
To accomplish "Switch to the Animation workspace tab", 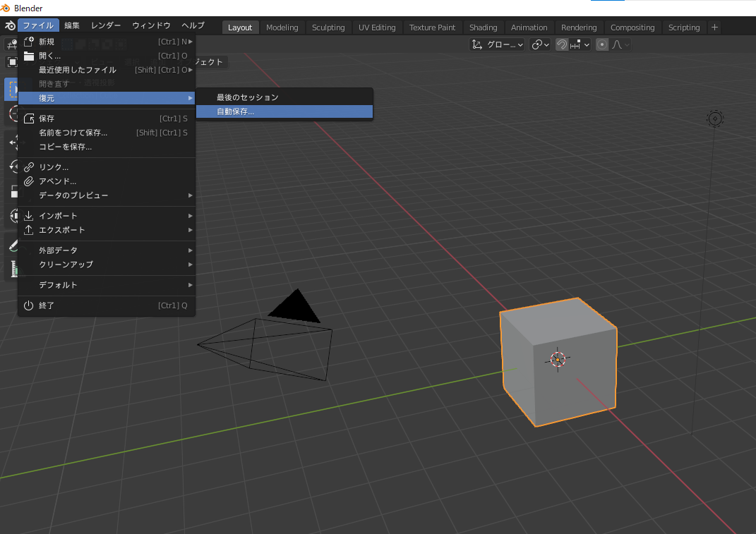I will (529, 28).
